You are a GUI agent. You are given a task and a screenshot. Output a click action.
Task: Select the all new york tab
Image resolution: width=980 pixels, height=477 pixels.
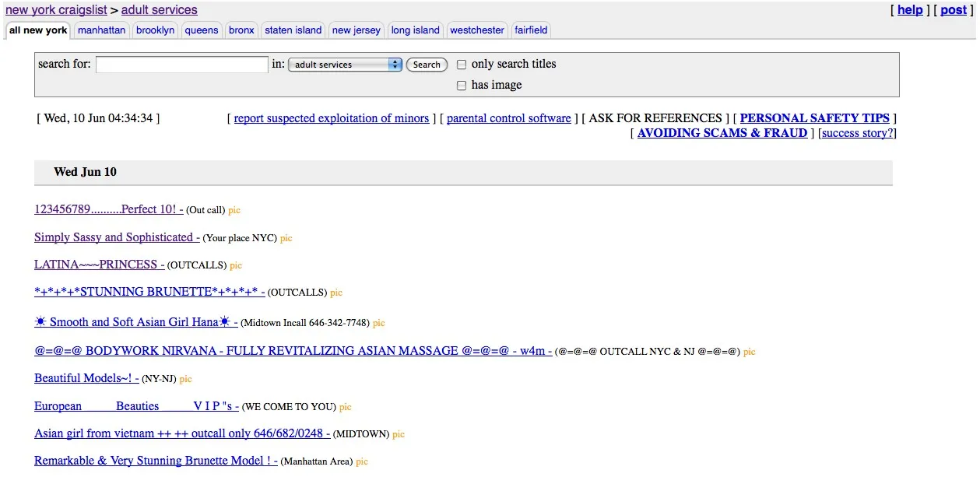[38, 30]
